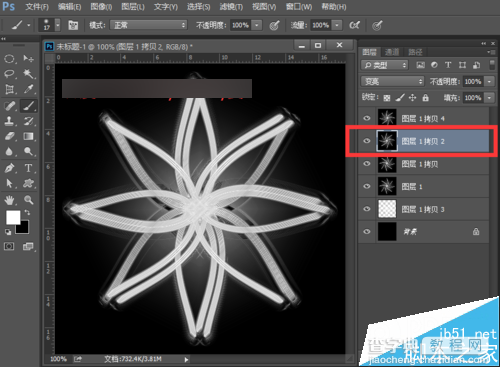The width and height of the screenshot is (500, 367).
Task: Select the Blur tool
Action: click(x=9, y=152)
